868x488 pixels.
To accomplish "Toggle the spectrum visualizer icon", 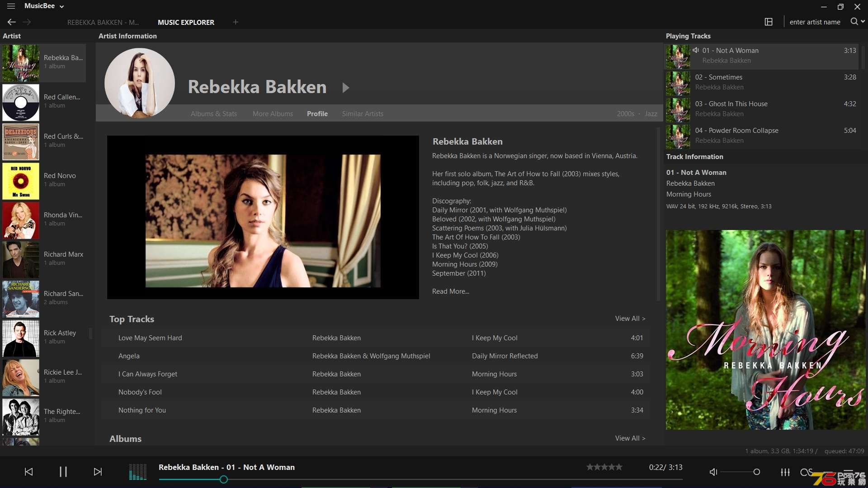I will tap(138, 472).
